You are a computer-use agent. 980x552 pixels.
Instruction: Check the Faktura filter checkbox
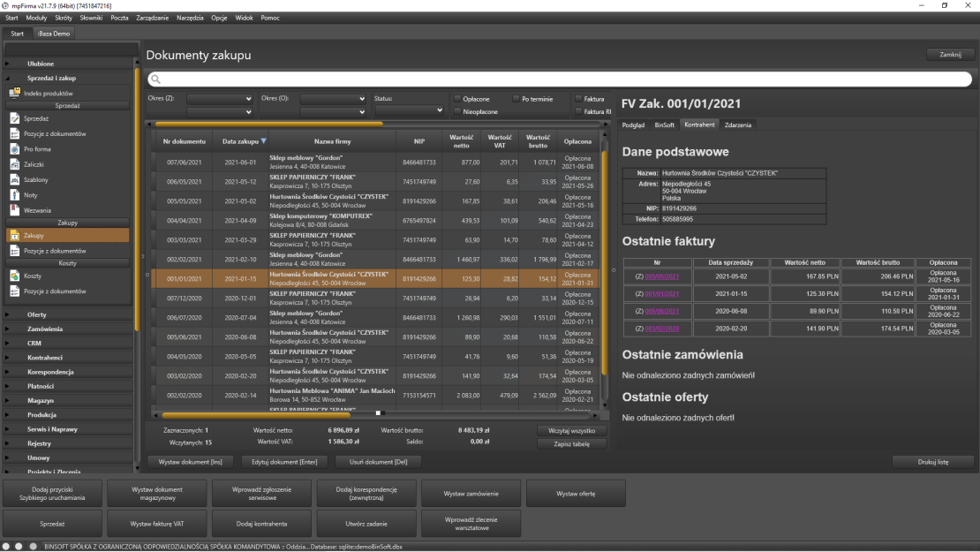point(578,99)
